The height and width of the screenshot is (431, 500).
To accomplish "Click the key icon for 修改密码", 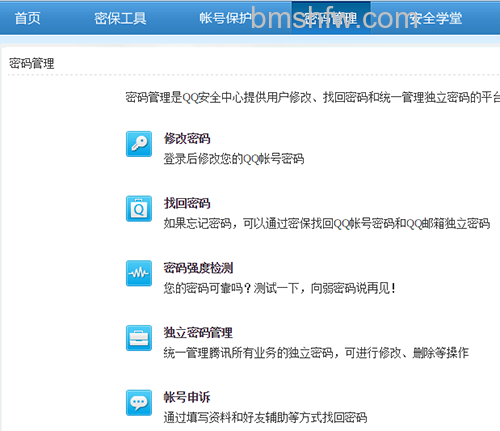I will (x=139, y=144).
